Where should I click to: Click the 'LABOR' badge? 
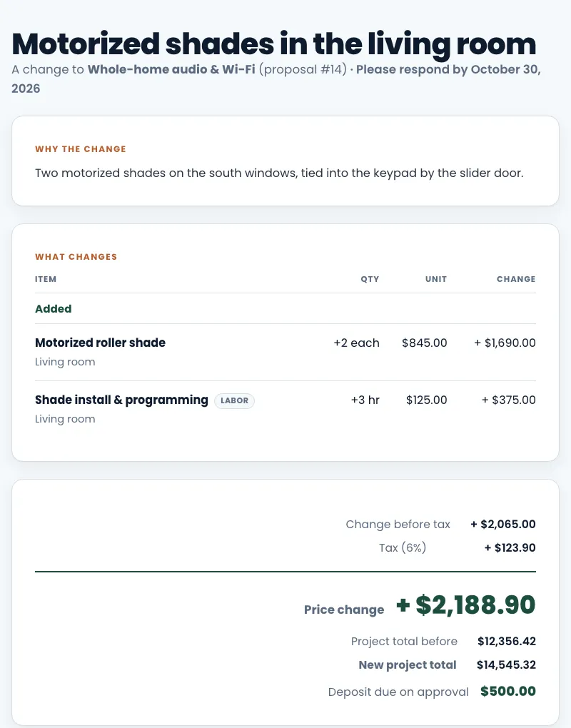pyautogui.click(x=234, y=400)
